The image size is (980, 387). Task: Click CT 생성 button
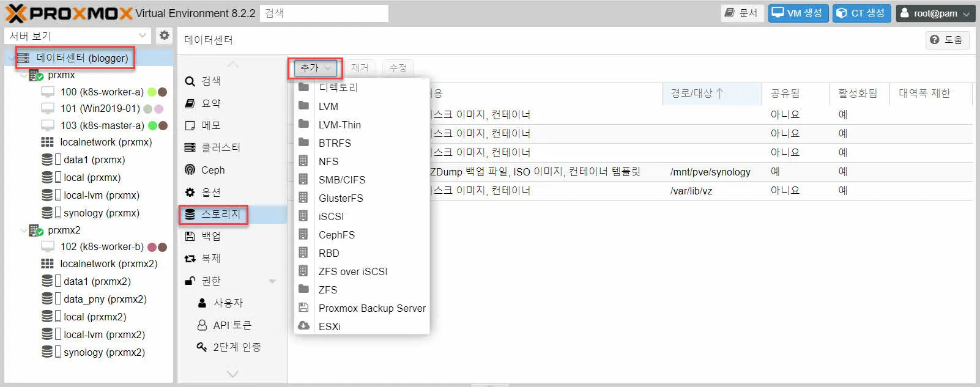pos(861,13)
